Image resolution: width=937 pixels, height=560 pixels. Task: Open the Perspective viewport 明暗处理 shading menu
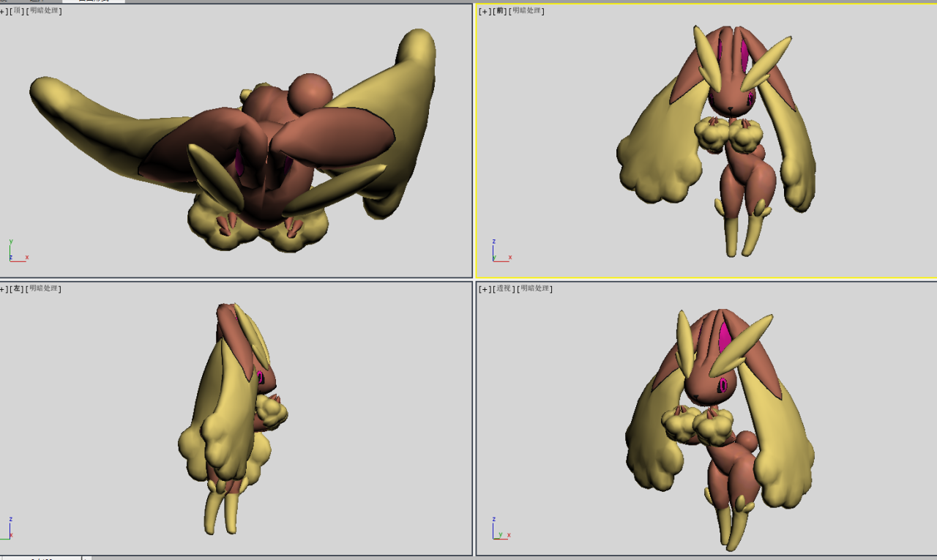pyautogui.click(x=535, y=288)
